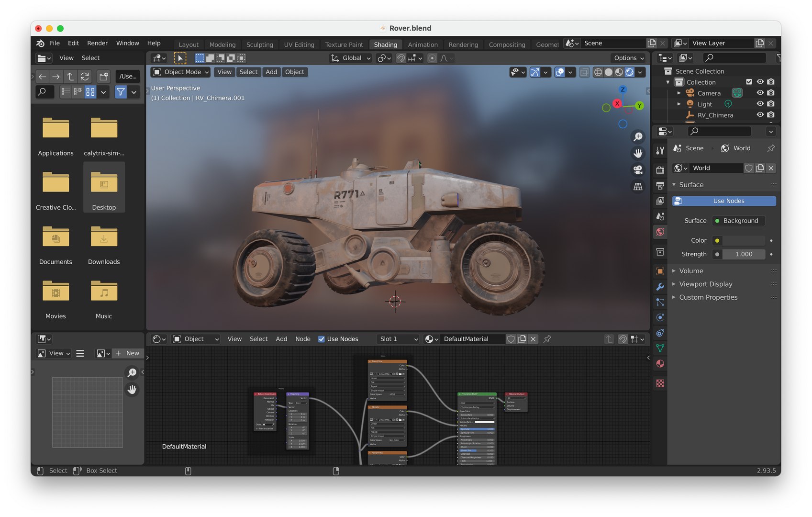Open Add menu in viewport header
The image size is (812, 517).
point(271,72)
